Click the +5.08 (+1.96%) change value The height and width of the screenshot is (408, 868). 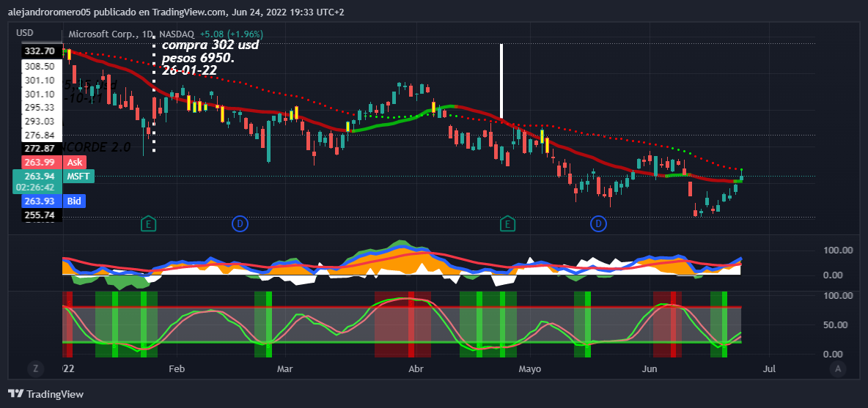[232, 34]
